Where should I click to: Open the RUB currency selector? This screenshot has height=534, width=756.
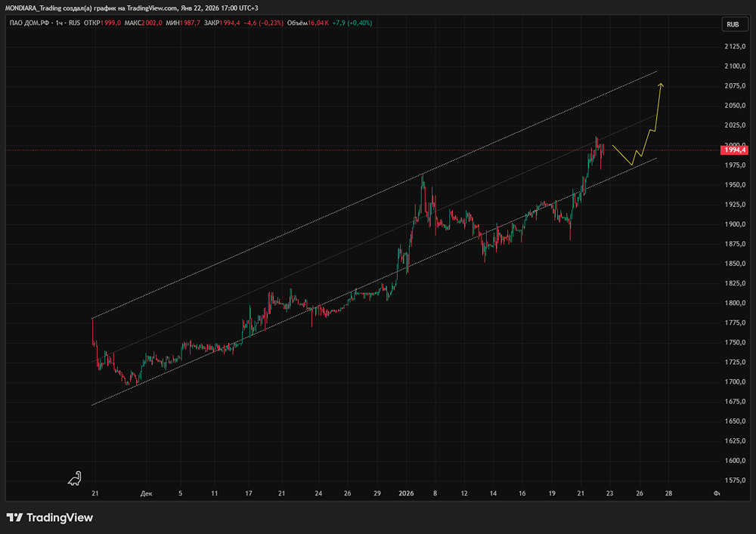(x=734, y=24)
